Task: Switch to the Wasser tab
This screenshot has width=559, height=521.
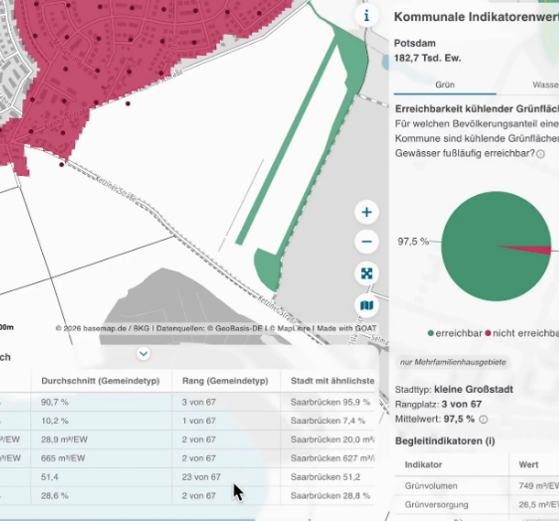Action: click(x=545, y=85)
